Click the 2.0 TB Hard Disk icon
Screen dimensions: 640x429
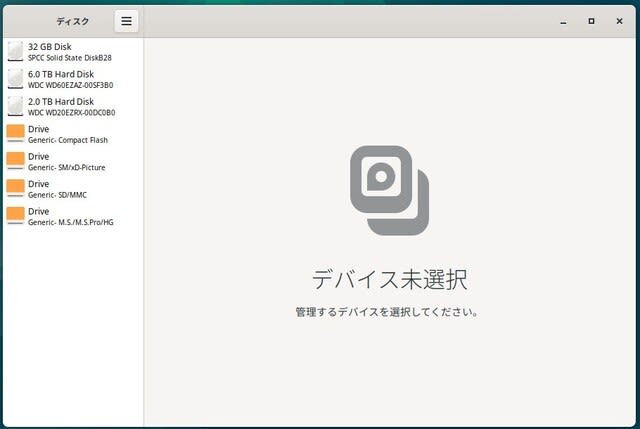16,106
